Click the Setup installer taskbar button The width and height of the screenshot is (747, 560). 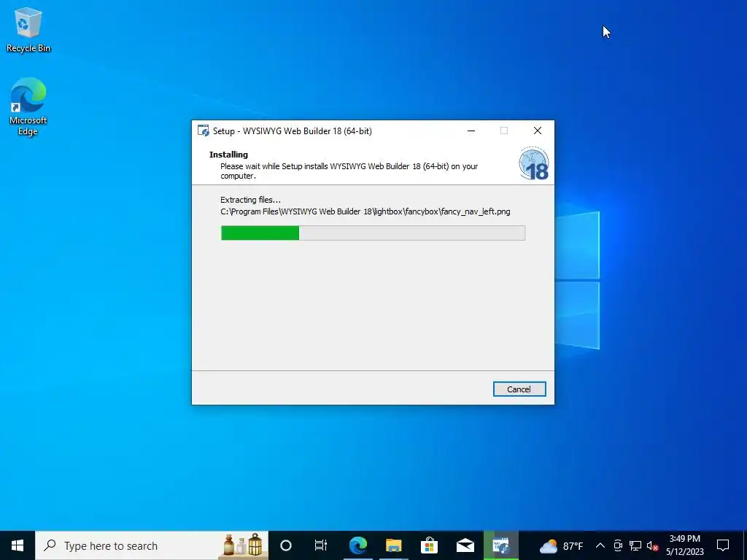click(x=500, y=545)
